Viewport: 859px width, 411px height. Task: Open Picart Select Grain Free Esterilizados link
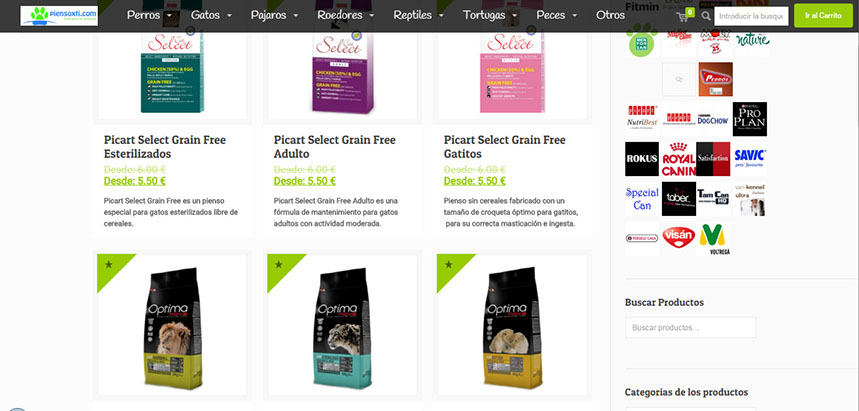pos(164,146)
